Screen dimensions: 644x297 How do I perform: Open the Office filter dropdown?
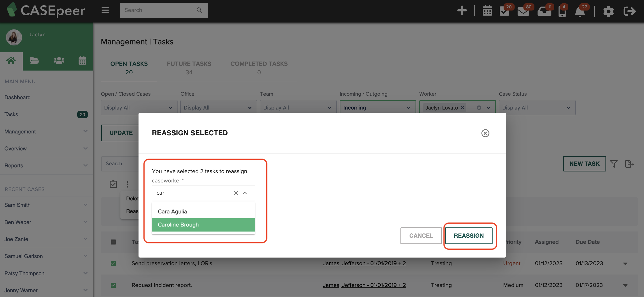point(218,108)
